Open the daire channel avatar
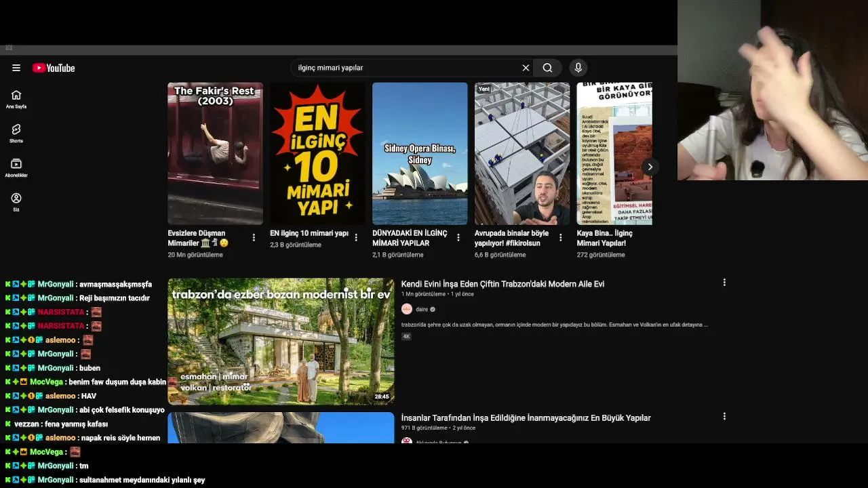This screenshot has height=488, width=868. (x=407, y=309)
